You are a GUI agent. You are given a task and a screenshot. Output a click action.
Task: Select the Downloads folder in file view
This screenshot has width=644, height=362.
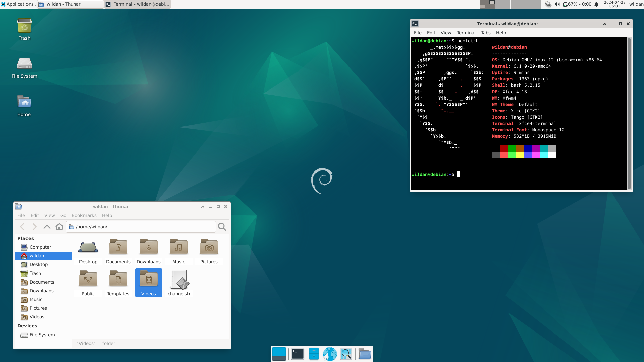[149, 251]
